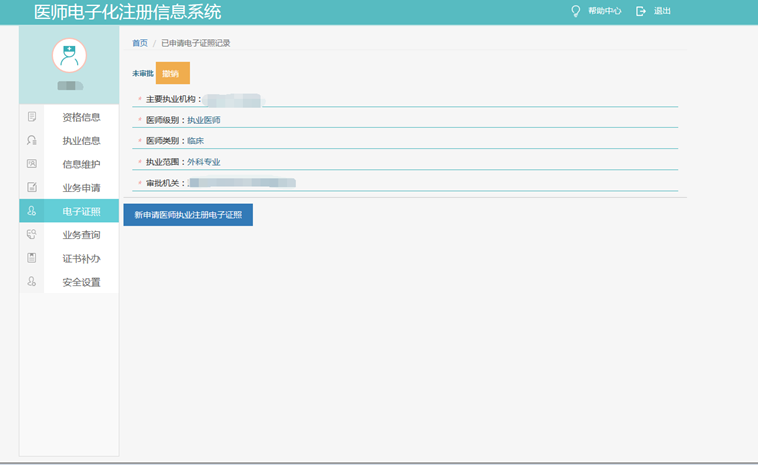
Task: Navigate to 首页 breadcrumb link
Action: tap(140, 43)
